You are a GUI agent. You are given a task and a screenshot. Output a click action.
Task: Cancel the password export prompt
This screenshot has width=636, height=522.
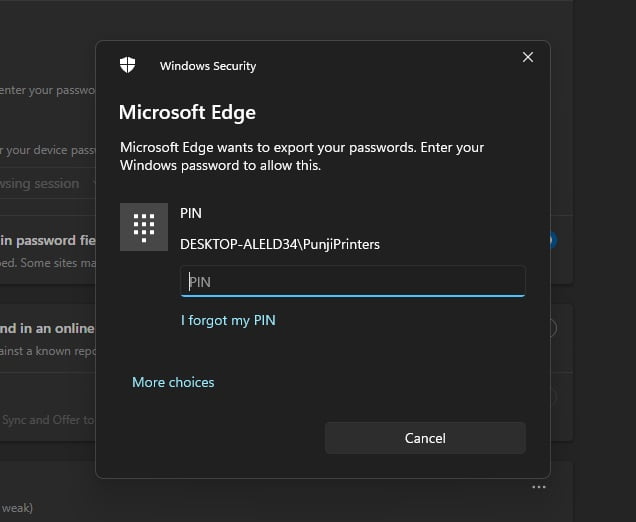pyautogui.click(x=425, y=438)
